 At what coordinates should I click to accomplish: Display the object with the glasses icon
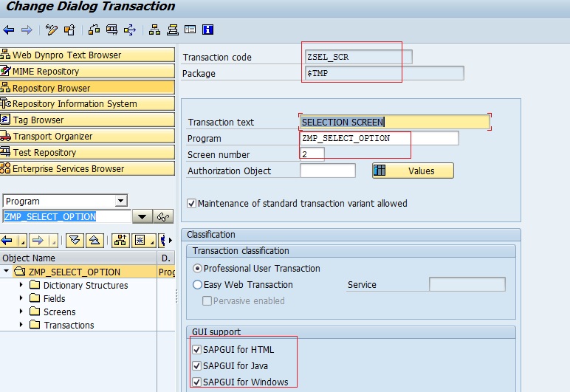coord(163,217)
